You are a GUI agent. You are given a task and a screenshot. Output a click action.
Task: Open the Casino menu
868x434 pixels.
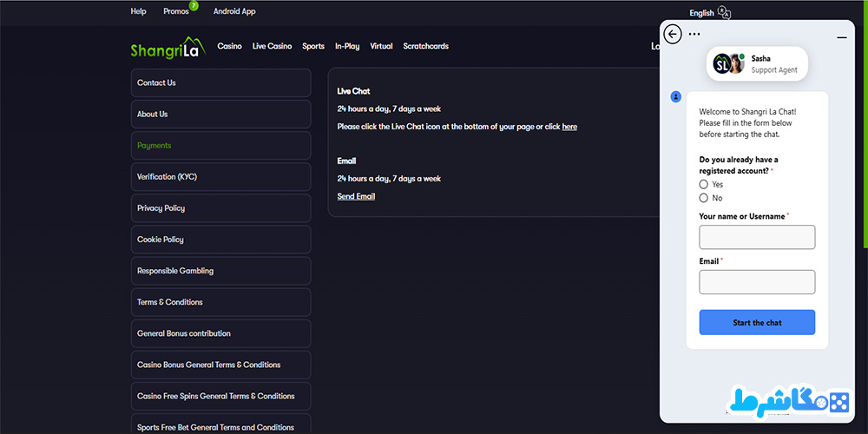coord(229,46)
